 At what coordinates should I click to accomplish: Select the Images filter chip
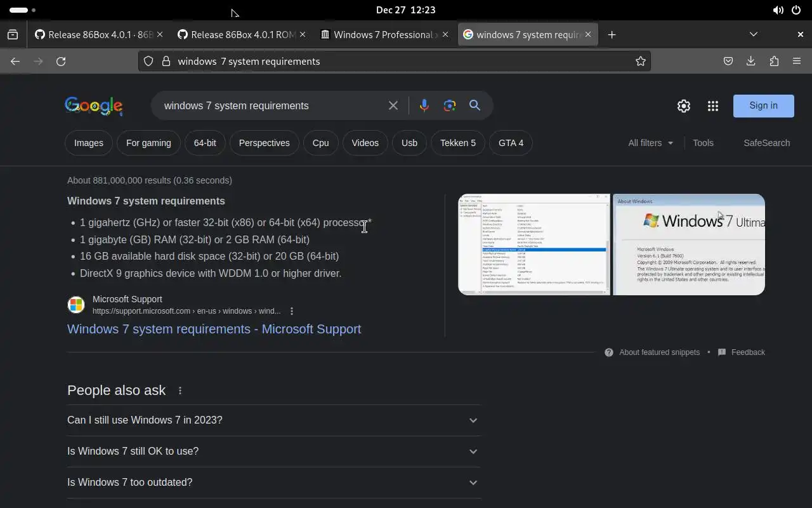click(89, 143)
